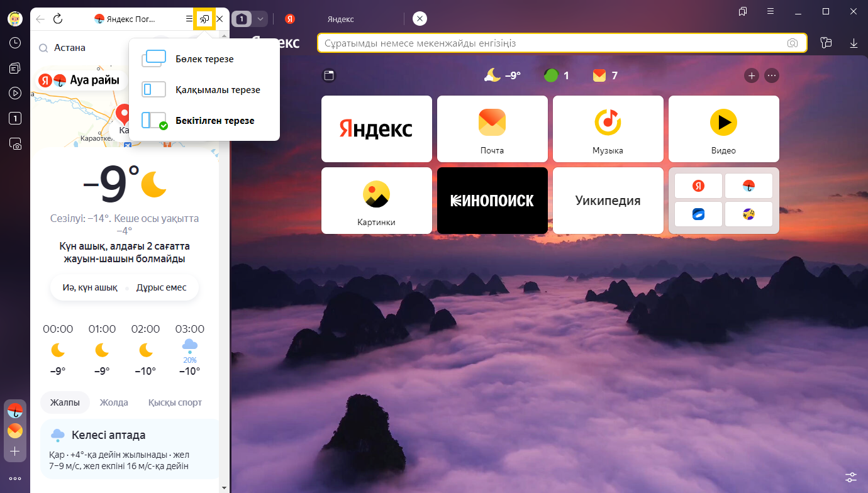Click the red location pin on the map
Image resolution: width=868 pixels, height=493 pixels.
click(x=123, y=115)
